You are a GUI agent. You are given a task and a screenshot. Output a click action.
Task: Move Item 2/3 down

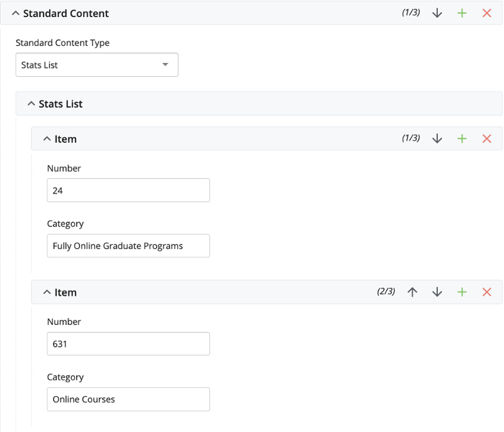pos(437,292)
